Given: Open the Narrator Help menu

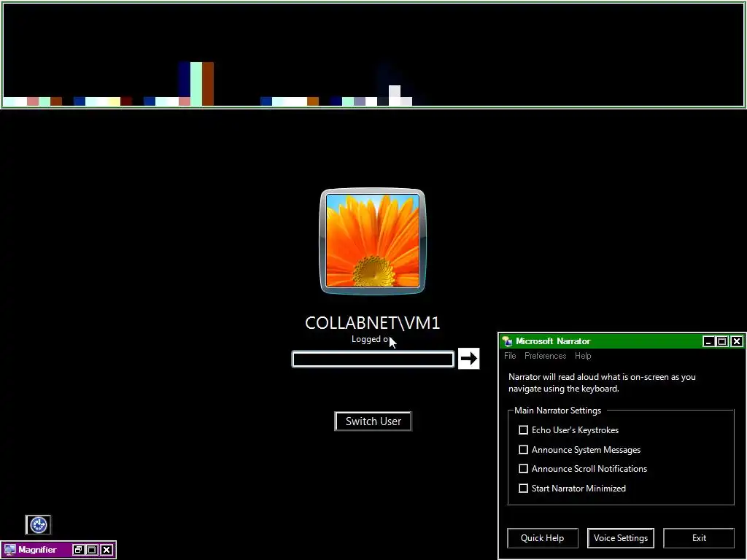Looking at the screenshot, I should coord(583,356).
